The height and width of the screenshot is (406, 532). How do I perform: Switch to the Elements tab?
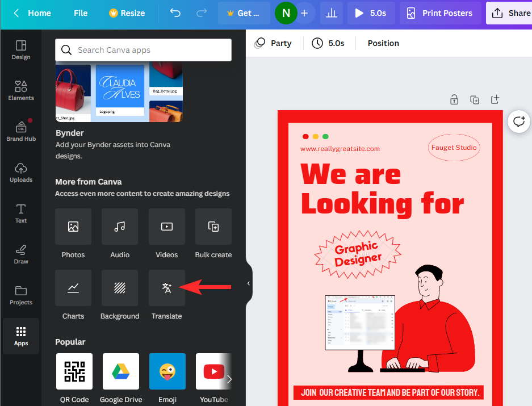(x=21, y=90)
